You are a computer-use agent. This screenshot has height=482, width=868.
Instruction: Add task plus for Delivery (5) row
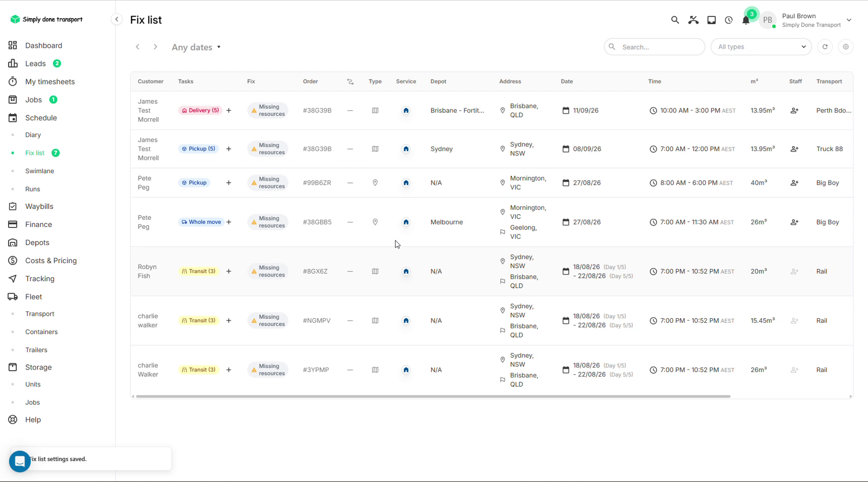(x=229, y=110)
